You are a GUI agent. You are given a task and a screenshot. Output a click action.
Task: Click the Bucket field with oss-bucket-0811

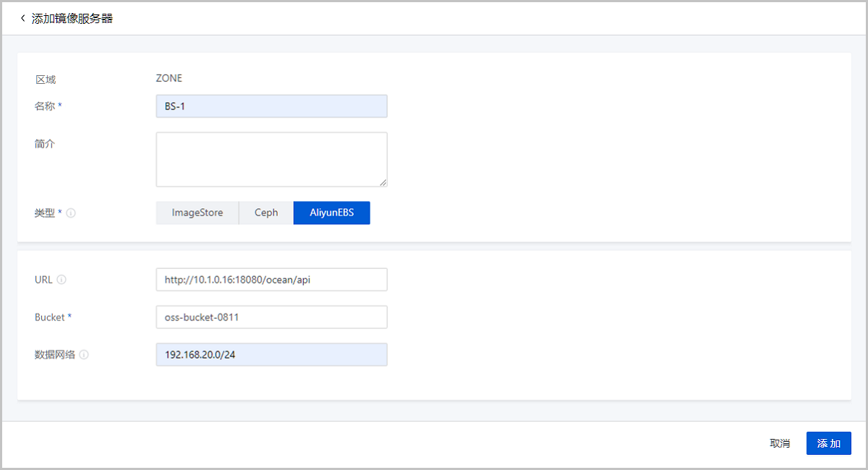(271, 317)
